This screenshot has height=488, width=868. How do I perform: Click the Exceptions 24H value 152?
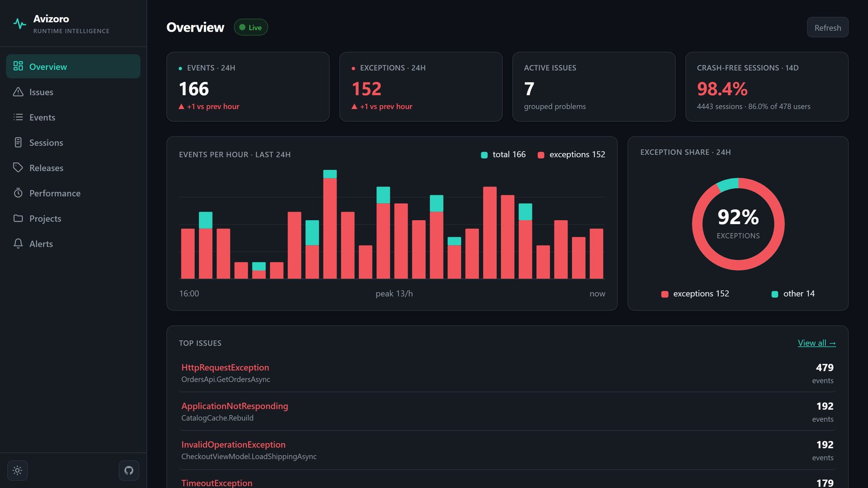tap(366, 89)
